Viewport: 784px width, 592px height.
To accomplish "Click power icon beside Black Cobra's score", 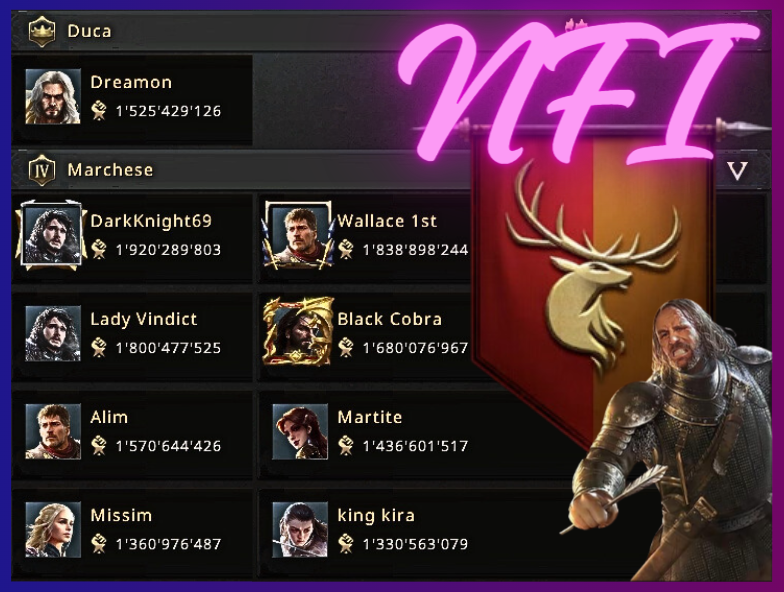I will coord(346,347).
